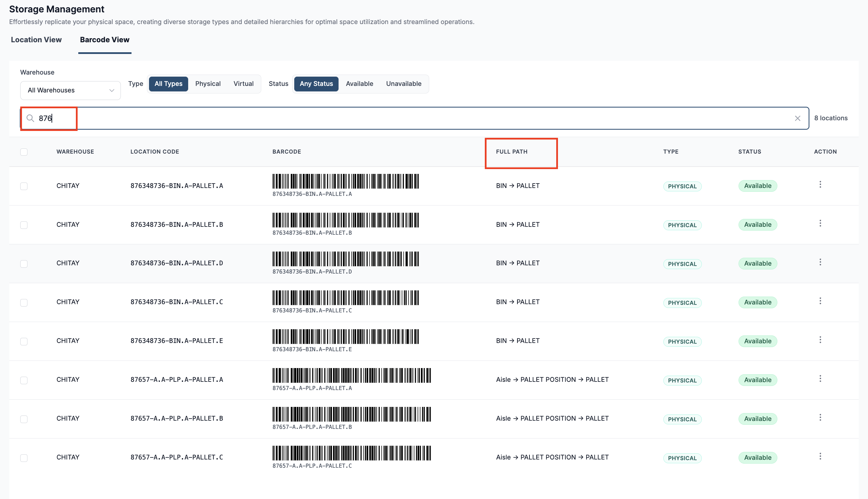The width and height of the screenshot is (868, 499).
Task: Click barcode image for 876348736-BIN.A-PALLET.C
Action: pyautogui.click(x=346, y=298)
